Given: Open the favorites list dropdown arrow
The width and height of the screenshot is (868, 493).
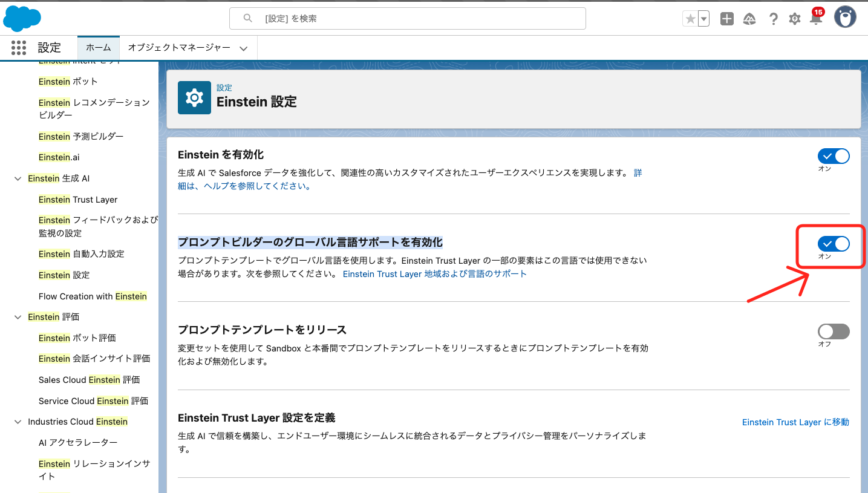Looking at the screenshot, I should click(x=703, y=19).
